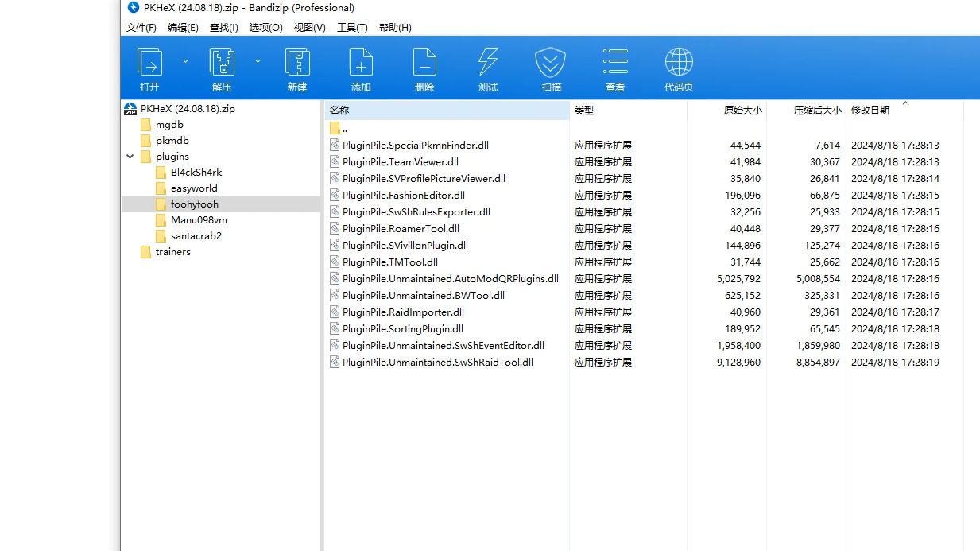
Task: Click the 添加 (Add files) toolbar icon
Action: [x=361, y=67]
